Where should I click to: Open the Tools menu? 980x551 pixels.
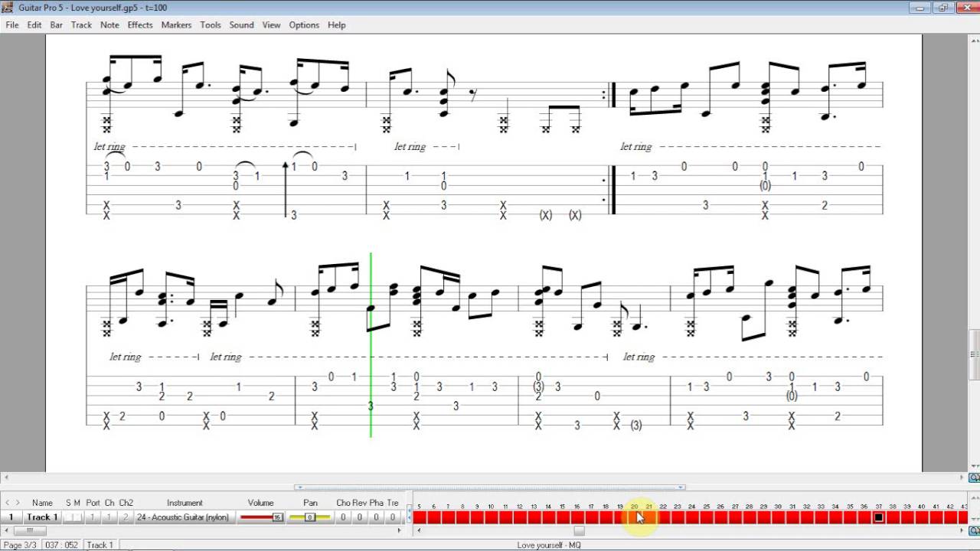tap(211, 24)
